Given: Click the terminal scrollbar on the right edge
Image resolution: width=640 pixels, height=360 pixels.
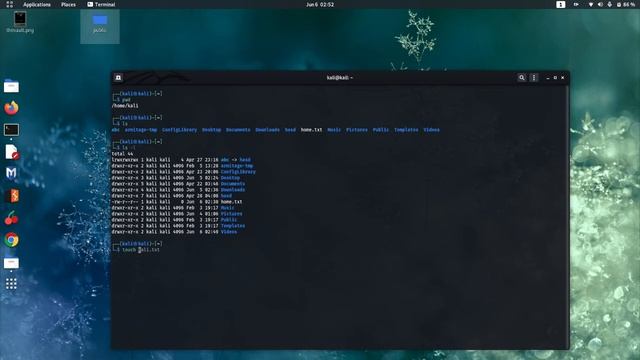Looking at the screenshot, I should [567, 216].
